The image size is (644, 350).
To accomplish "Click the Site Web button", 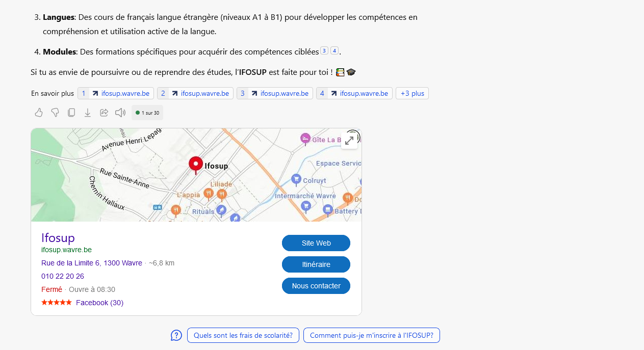I will 316,243.
